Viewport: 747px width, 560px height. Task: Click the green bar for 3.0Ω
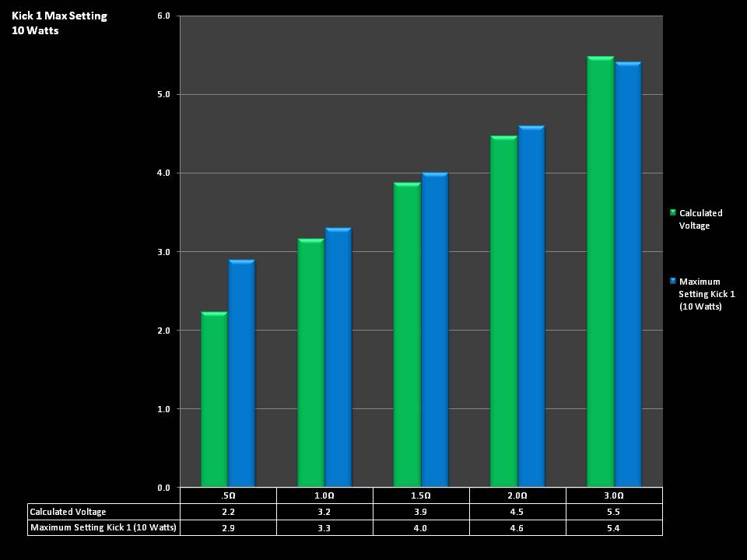(600, 272)
